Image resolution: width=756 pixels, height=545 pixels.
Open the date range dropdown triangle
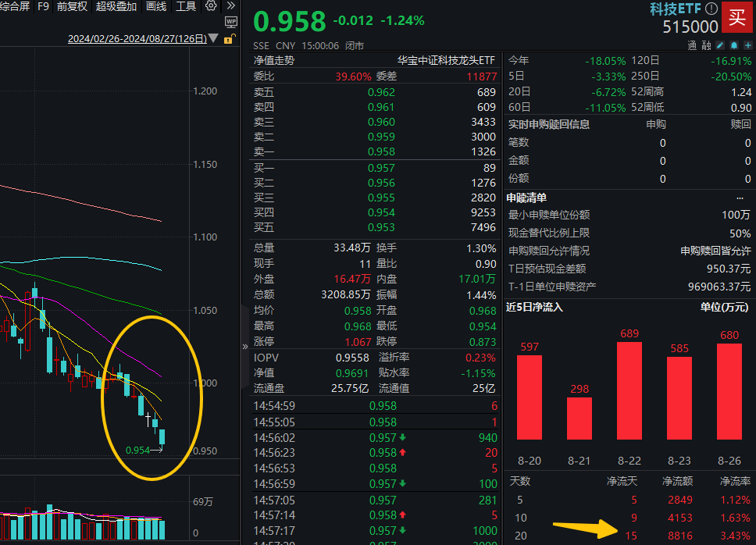click(x=215, y=39)
